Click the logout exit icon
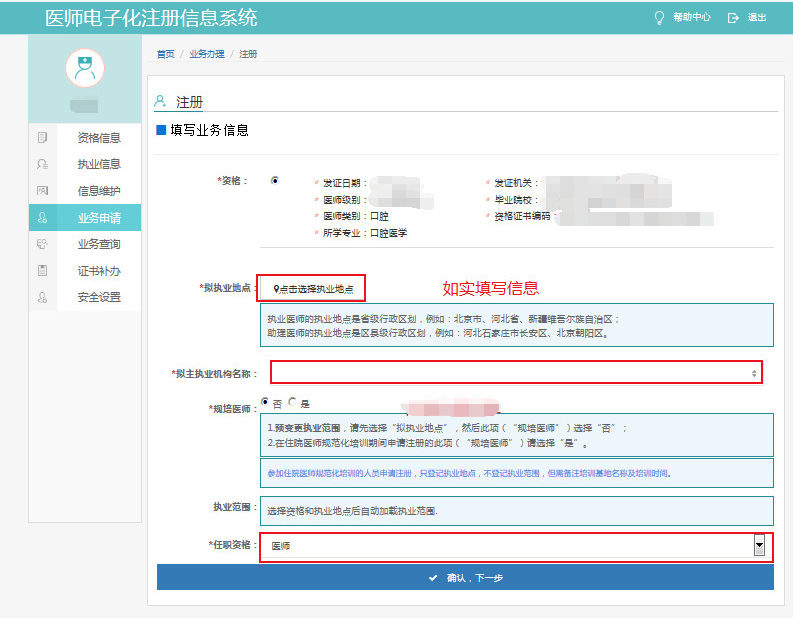This screenshot has width=793, height=618. [733, 18]
